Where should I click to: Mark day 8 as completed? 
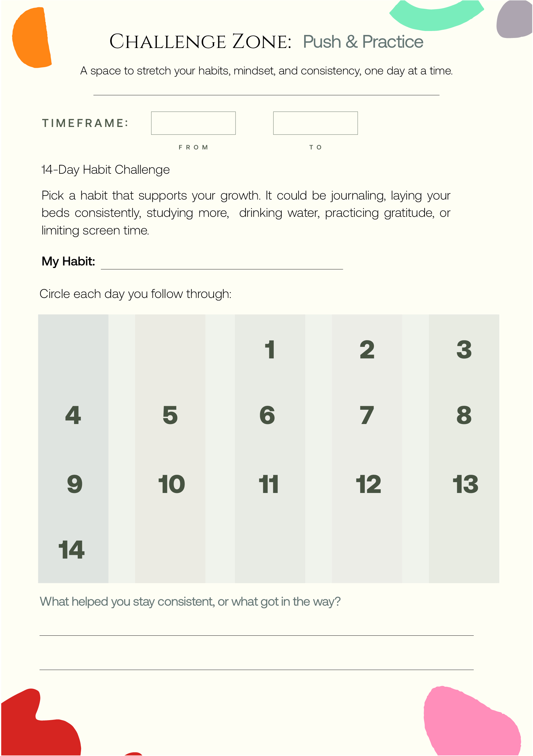(464, 415)
